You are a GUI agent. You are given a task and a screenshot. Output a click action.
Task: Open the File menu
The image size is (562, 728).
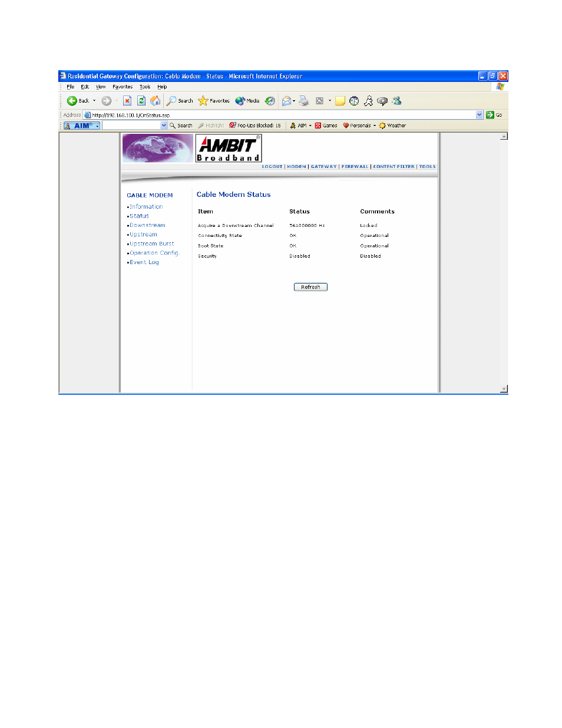71,87
